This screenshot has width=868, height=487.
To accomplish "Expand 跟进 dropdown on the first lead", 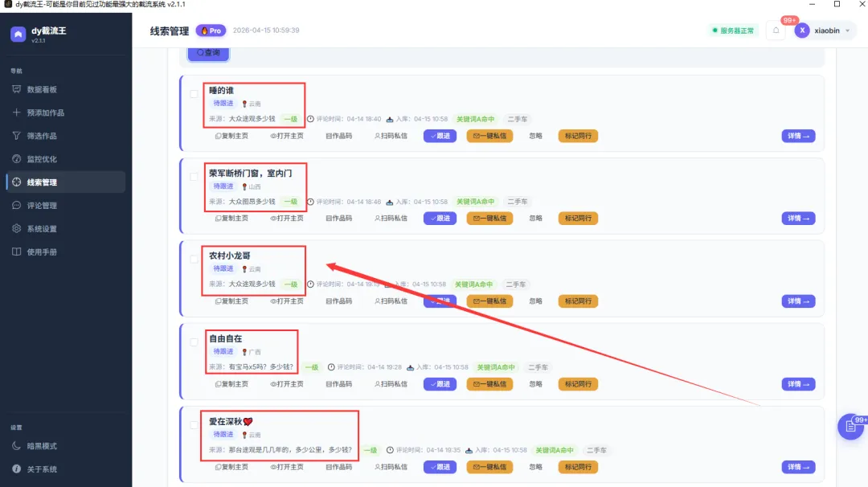I will (x=440, y=136).
